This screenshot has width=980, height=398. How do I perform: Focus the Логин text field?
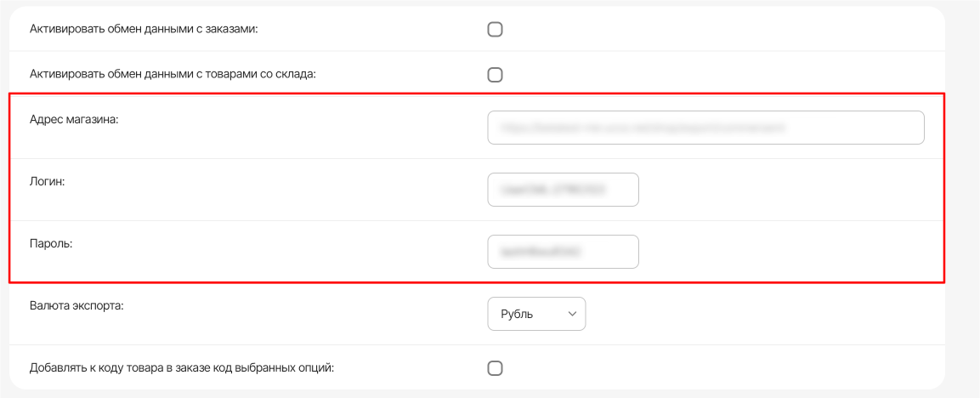(563, 190)
